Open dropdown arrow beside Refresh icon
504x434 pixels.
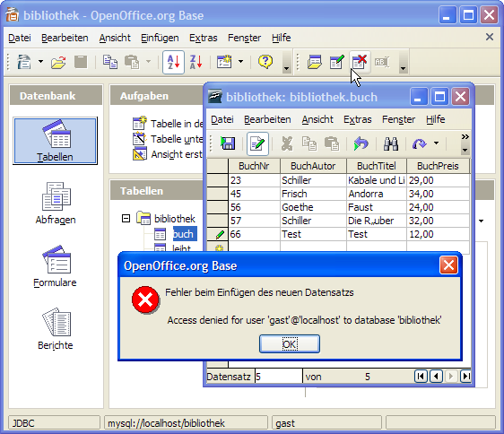(436, 143)
